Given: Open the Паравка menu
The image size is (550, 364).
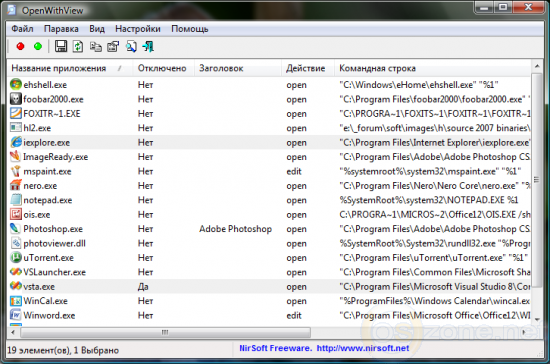Looking at the screenshot, I should click(61, 29).
